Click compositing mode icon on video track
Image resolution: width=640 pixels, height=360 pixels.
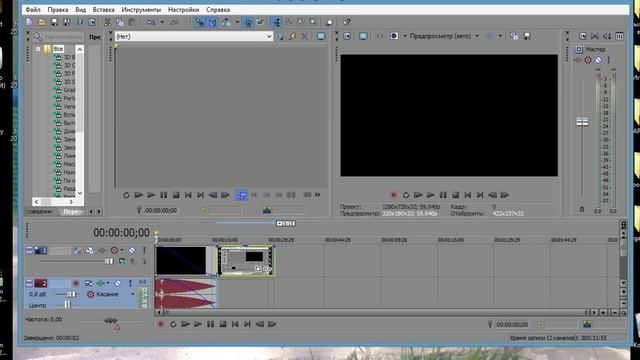pyautogui.click(x=122, y=262)
